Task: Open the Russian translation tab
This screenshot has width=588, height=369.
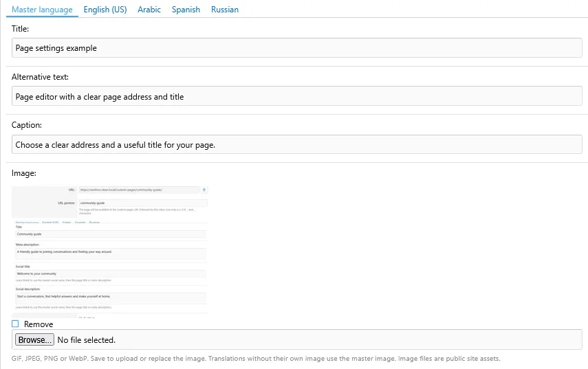Action: (225, 10)
